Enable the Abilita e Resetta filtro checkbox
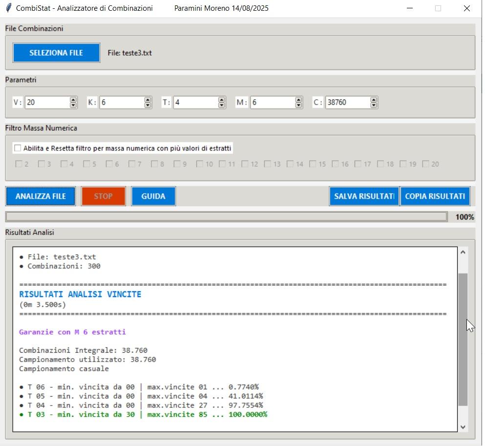The width and height of the screenshot is (485, 448). point(18,149)
